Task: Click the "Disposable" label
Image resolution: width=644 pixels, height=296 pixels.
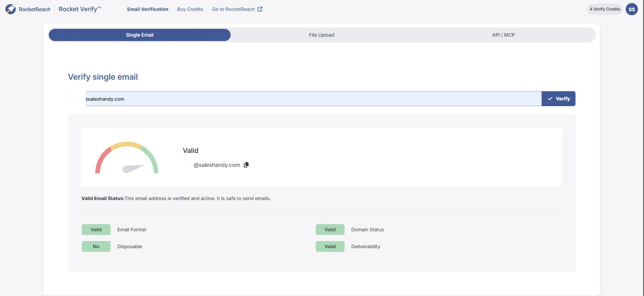Action: [x=130, y=246]
